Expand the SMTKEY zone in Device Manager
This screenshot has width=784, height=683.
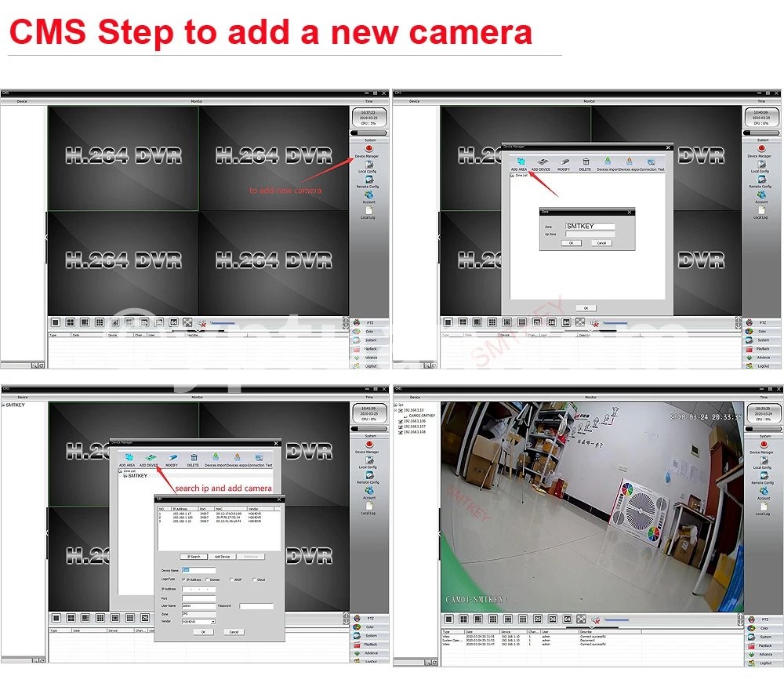123,475
